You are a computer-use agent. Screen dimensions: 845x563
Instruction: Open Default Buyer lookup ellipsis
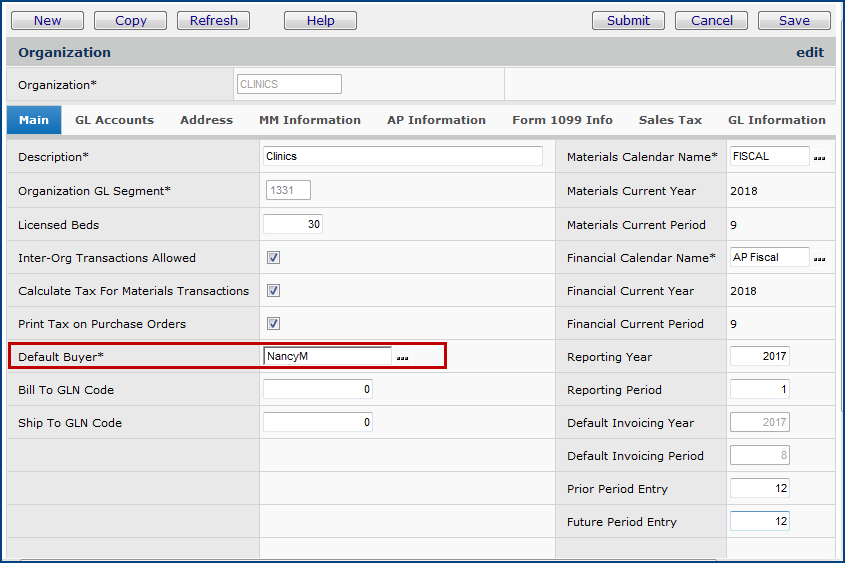403,357
